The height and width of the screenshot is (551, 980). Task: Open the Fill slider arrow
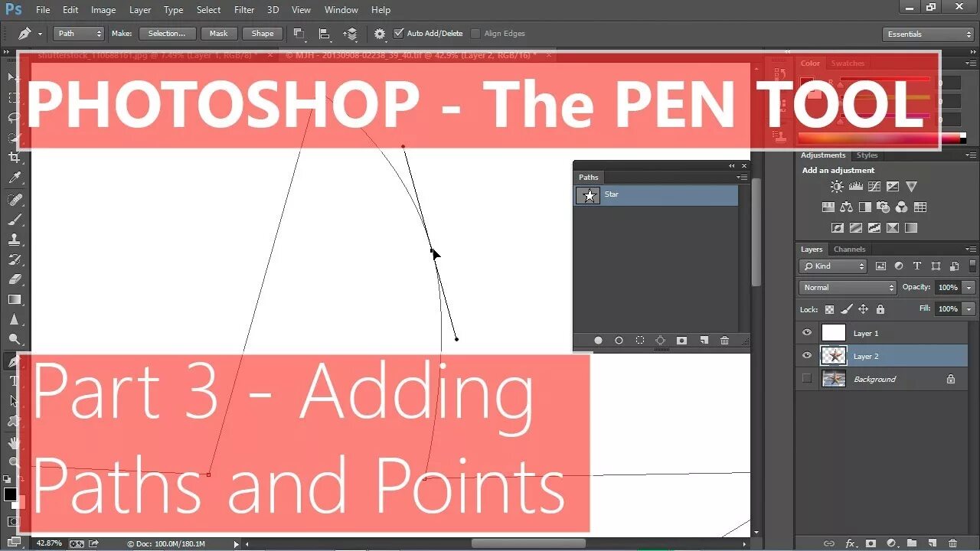[969, 309]
